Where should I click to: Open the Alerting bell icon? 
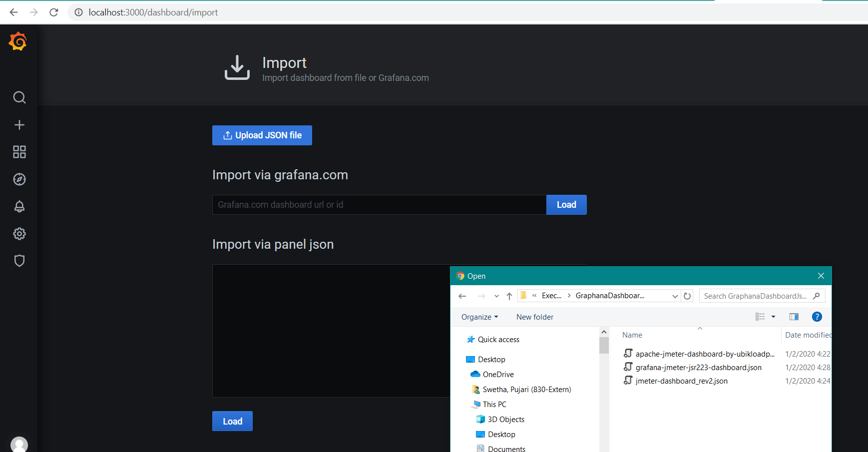point(19,206)
